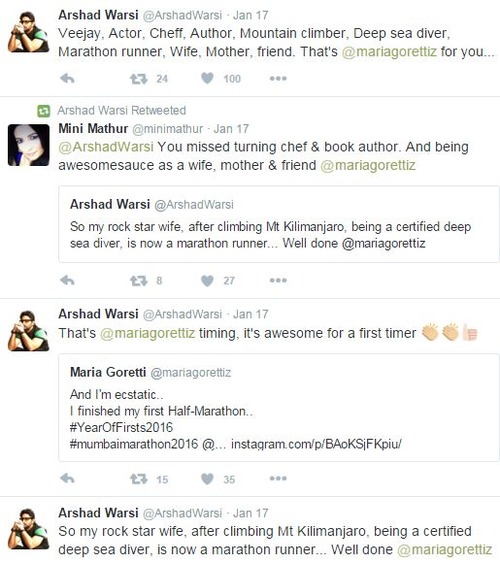Screen dimensions: 500x563
Task: Like the tweet with 100 likes
Action: click(x=207, y=78)
